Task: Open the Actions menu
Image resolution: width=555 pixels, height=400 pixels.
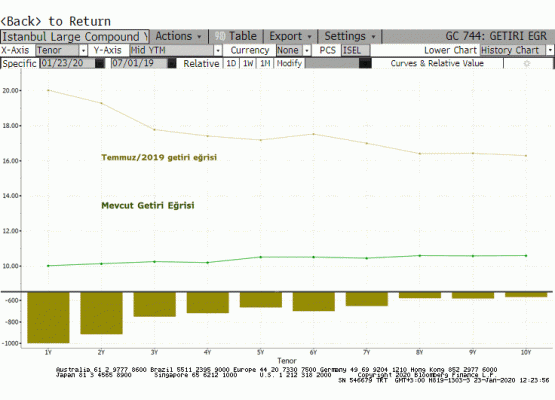Action: point(178,36)
